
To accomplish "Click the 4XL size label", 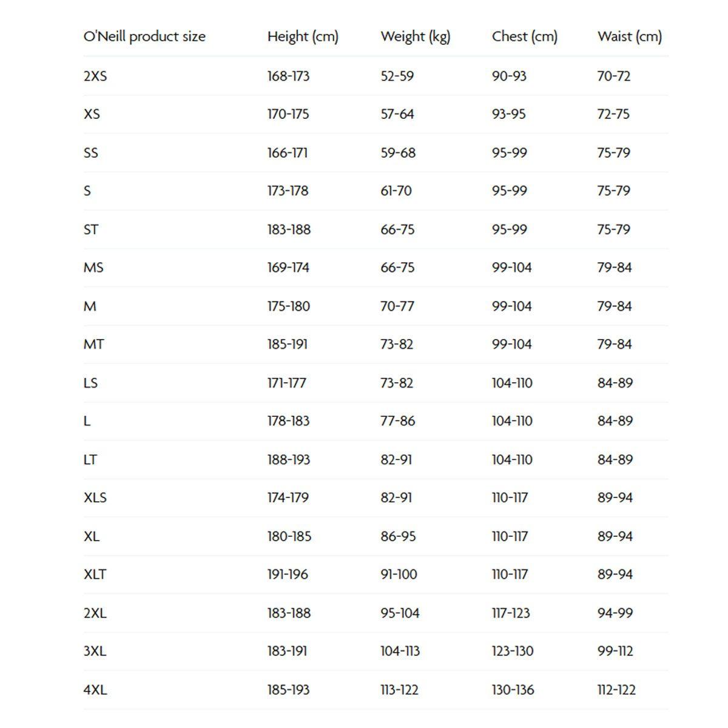I will (x=95, y=690).
